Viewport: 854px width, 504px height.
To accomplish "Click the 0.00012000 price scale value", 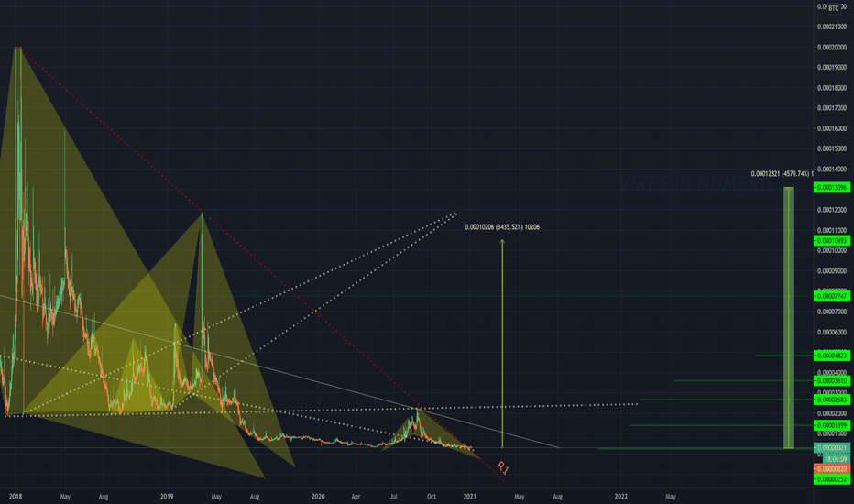I will [x=832, y=210].
